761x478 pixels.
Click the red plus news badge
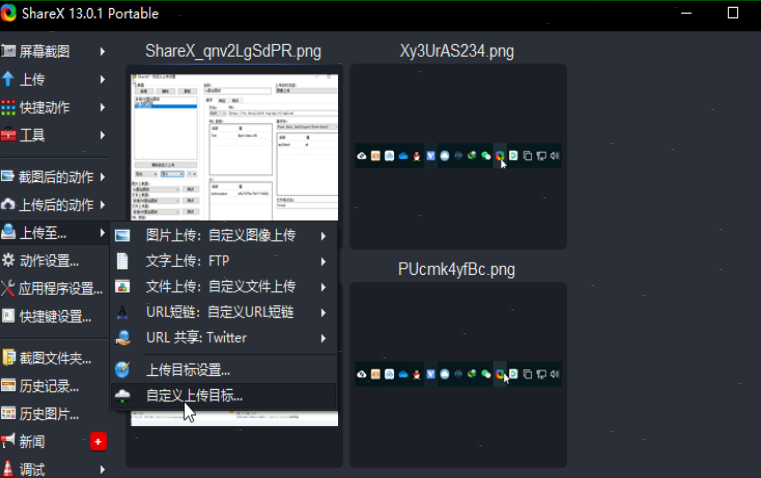(99, 442)
